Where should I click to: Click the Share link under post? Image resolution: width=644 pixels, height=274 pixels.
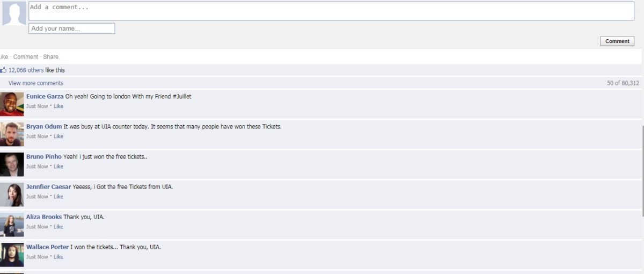click(x=51, y=57)
